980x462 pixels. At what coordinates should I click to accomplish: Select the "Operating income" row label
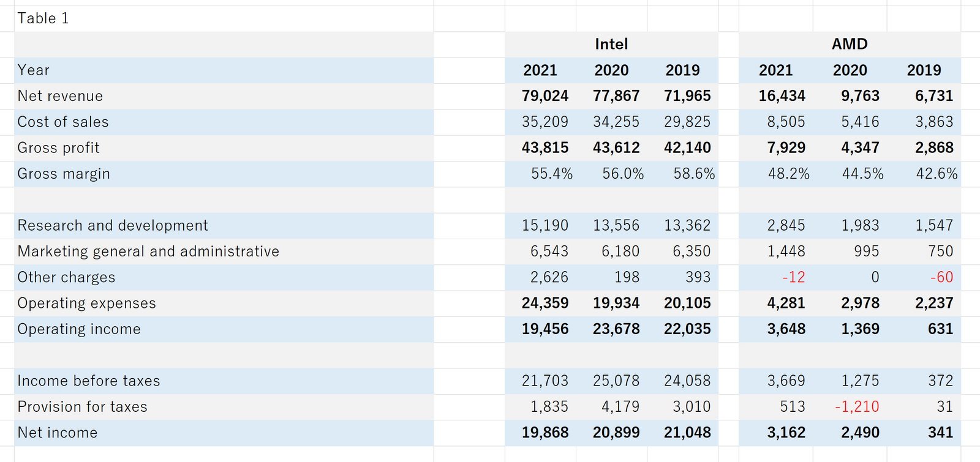[79, 329]
